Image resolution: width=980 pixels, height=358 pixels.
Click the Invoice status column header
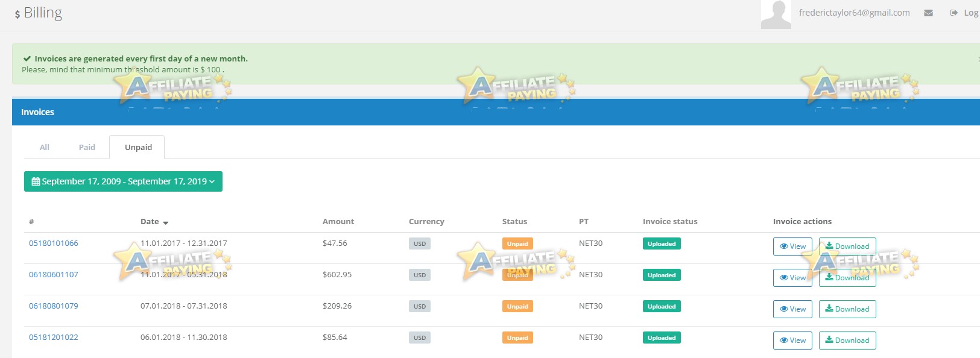pos(670,222)
